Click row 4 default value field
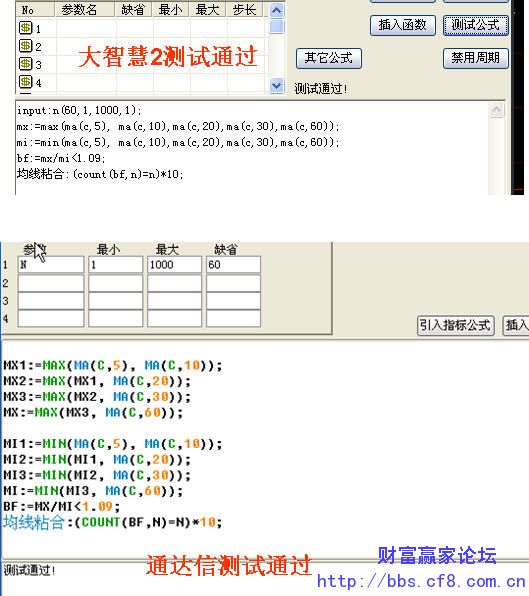This screenshot has width=529, height=596. pyautogui.click(x=233, y=319)
